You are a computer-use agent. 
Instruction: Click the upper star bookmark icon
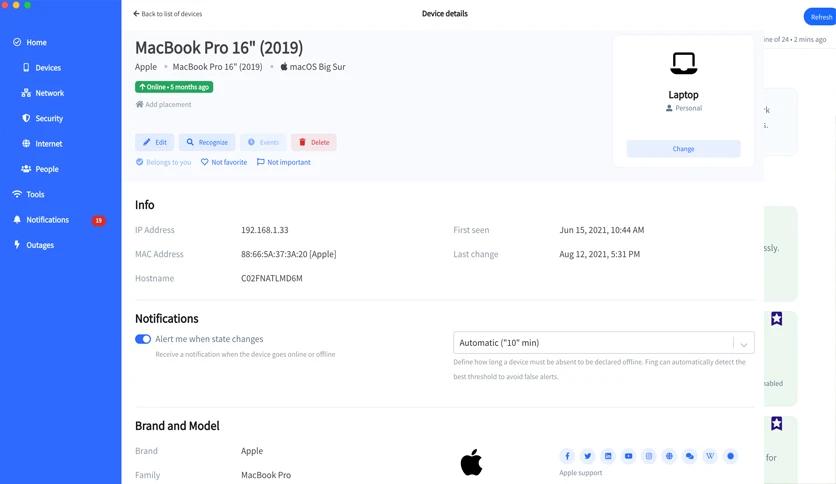(777, 319)
